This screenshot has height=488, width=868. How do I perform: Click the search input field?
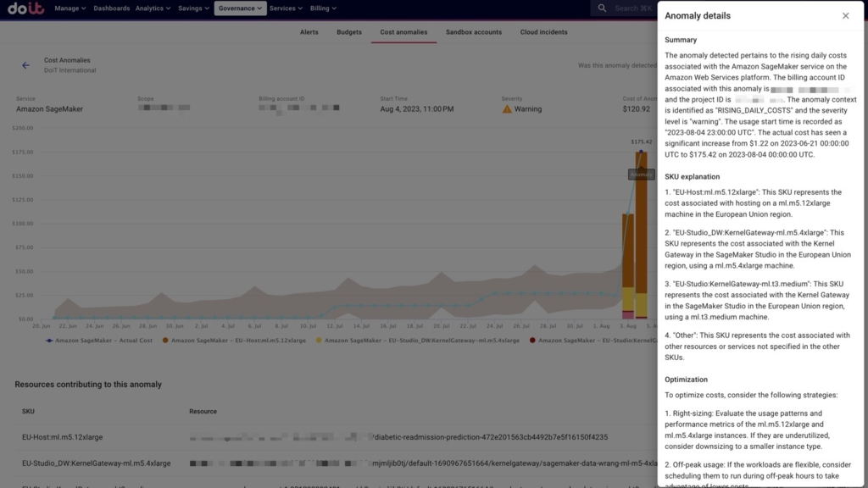tap(632, 8)
